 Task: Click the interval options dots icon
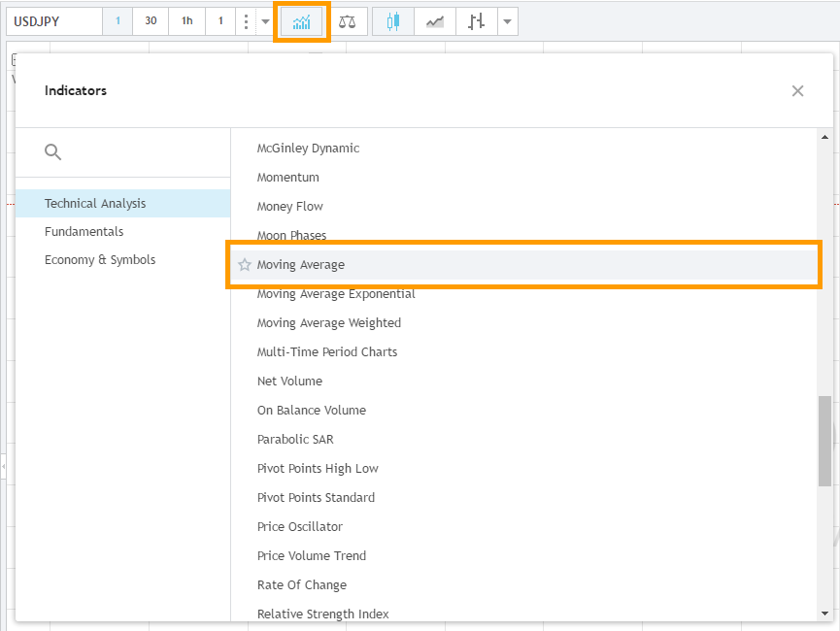(x=246, y=22)
